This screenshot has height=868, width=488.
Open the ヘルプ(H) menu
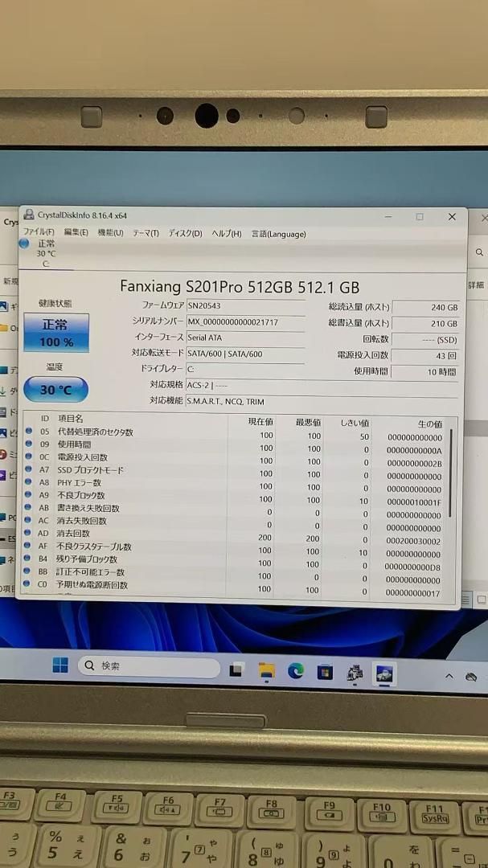[227, 234]
